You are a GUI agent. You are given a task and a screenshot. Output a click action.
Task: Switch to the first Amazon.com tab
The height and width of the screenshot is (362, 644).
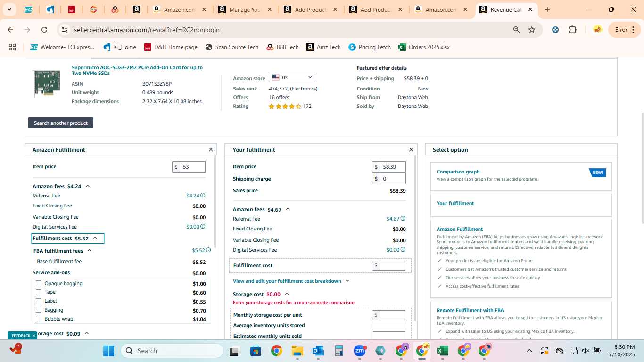point(179,9)
